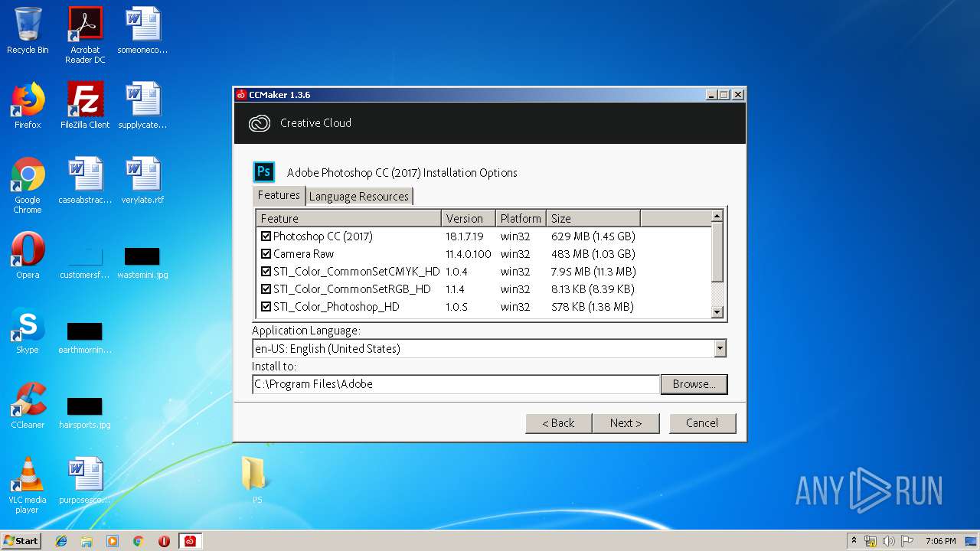Click the CCMaker taskbar button
The image size is (980, 551).
[x=190, y=541]
